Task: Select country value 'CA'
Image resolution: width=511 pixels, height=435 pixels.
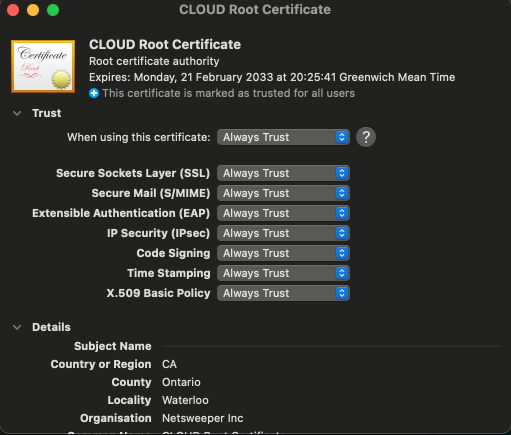Action: click(169, 364)
